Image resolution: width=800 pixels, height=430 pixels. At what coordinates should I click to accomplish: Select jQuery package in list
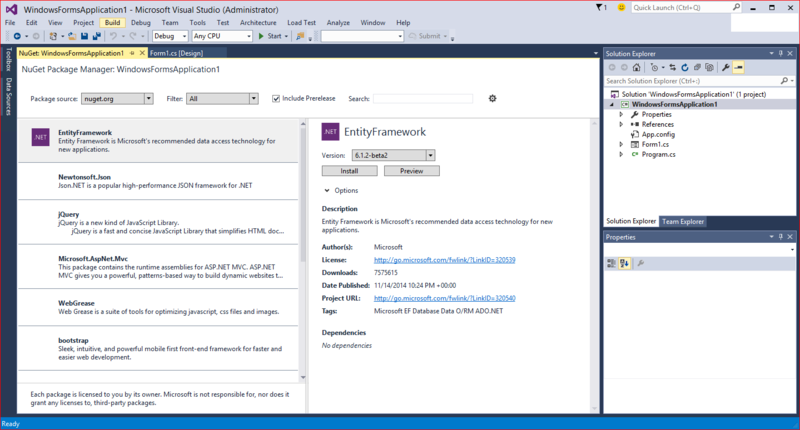point(158,222)
